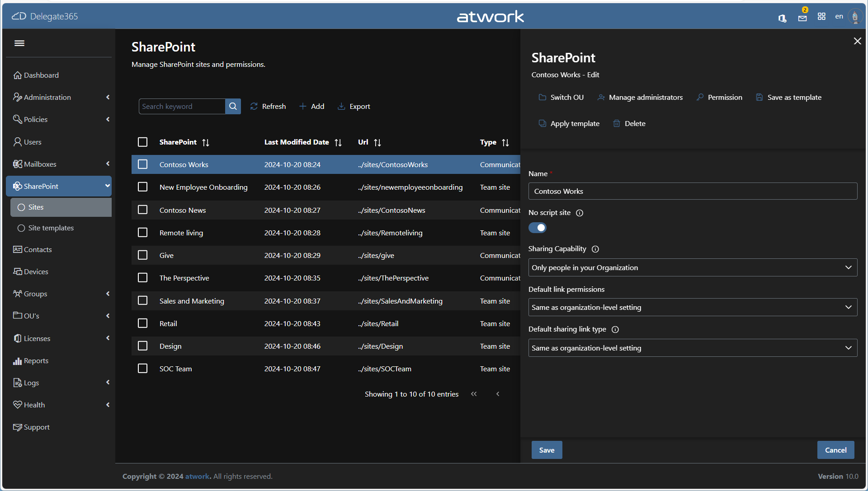Screen dimensions: 868x491
Task: Sort by SharePoint name column arrows
Action: [x=206, y=142]
